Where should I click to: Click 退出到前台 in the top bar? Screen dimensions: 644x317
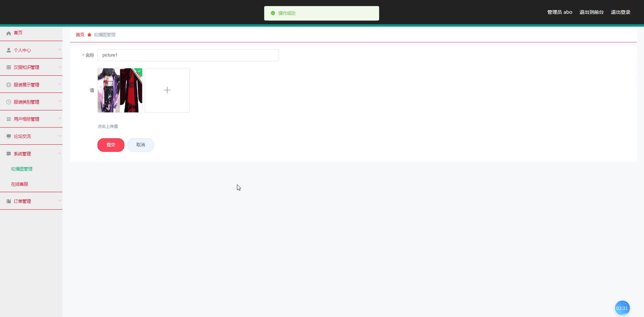pyautogui.click(x=592, y=12)
